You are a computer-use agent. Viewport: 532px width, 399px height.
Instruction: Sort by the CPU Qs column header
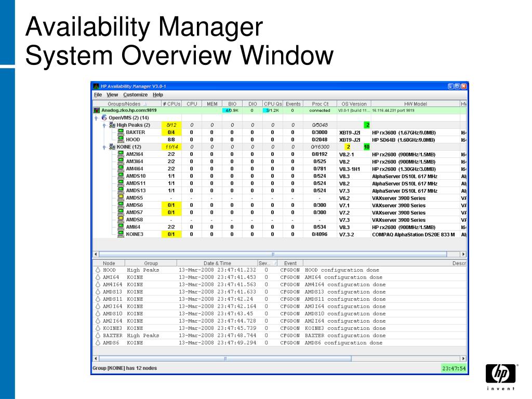273,104
